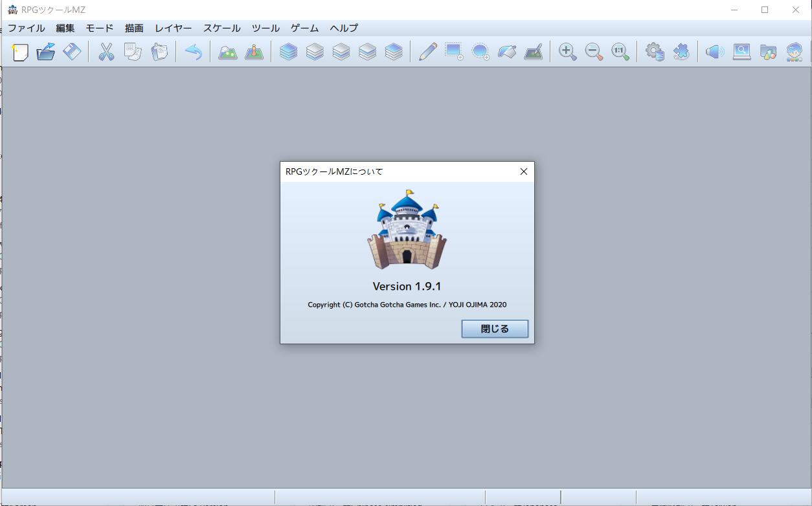Open the レイヤー menu
Image resolution: width=812 pixels, height=506 pixels.
point(174,28)
